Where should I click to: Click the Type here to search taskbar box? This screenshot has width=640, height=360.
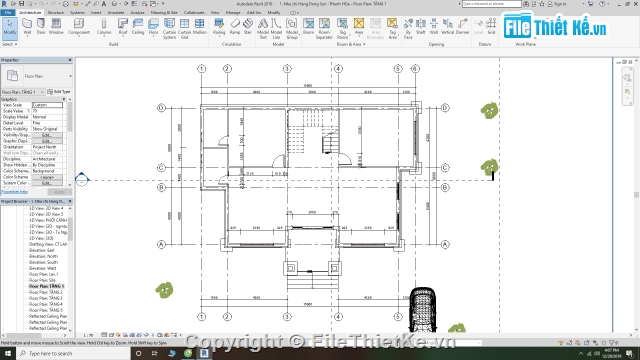tap(73, 353)
